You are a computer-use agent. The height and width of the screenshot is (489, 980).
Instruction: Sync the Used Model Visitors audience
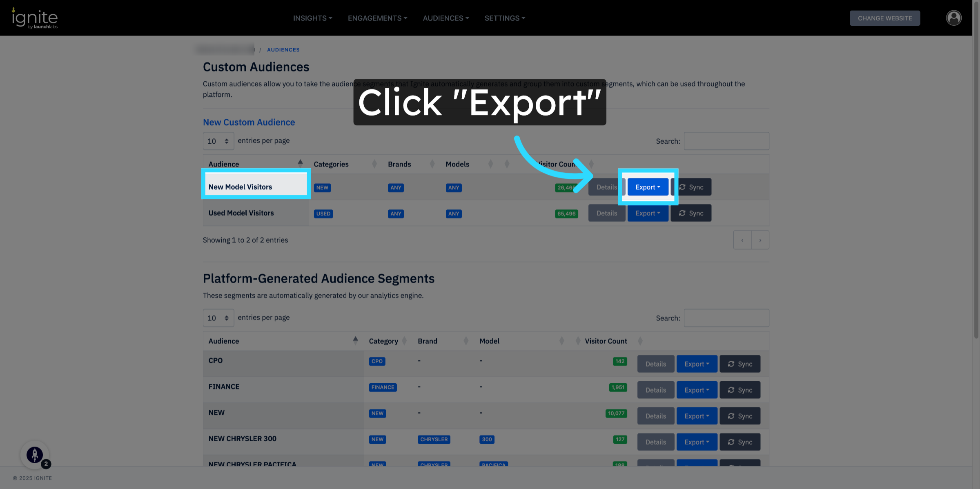(x=691, y=213)
